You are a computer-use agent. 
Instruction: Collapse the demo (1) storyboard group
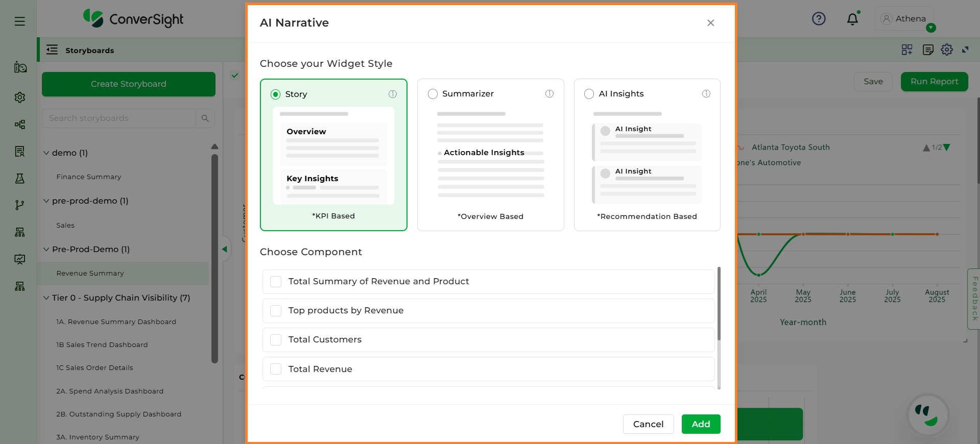click(x=46, y=153)
